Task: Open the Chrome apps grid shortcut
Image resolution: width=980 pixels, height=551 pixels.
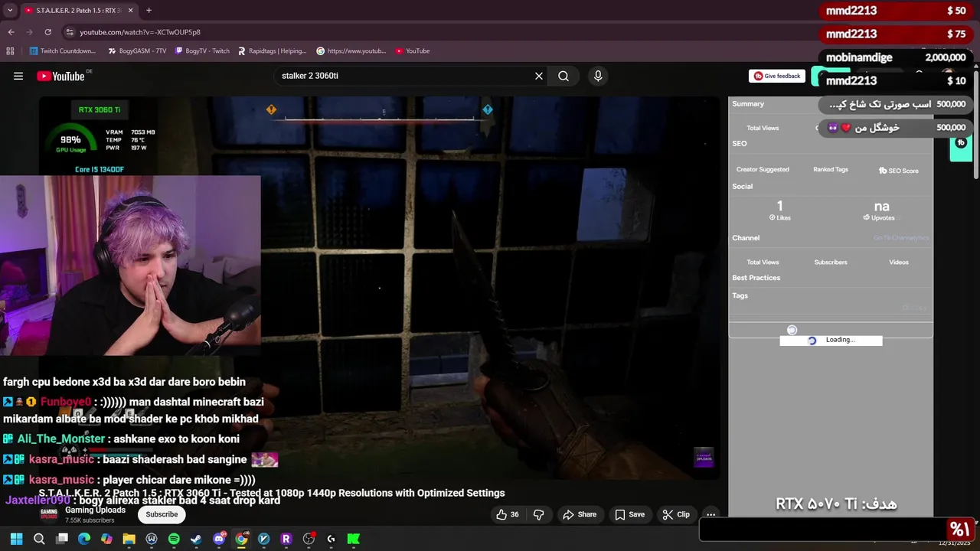Action: pos(10,51)
